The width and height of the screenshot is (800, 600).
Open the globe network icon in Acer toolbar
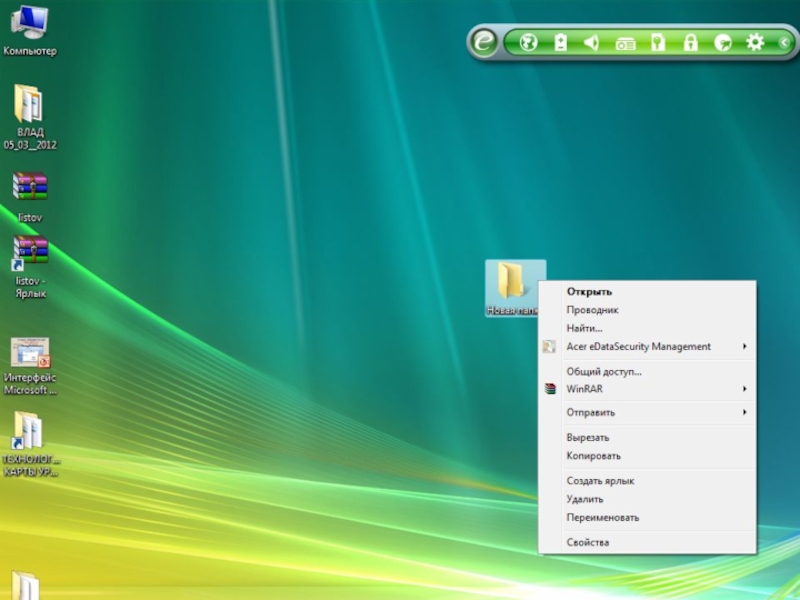(x=529, y=42)
